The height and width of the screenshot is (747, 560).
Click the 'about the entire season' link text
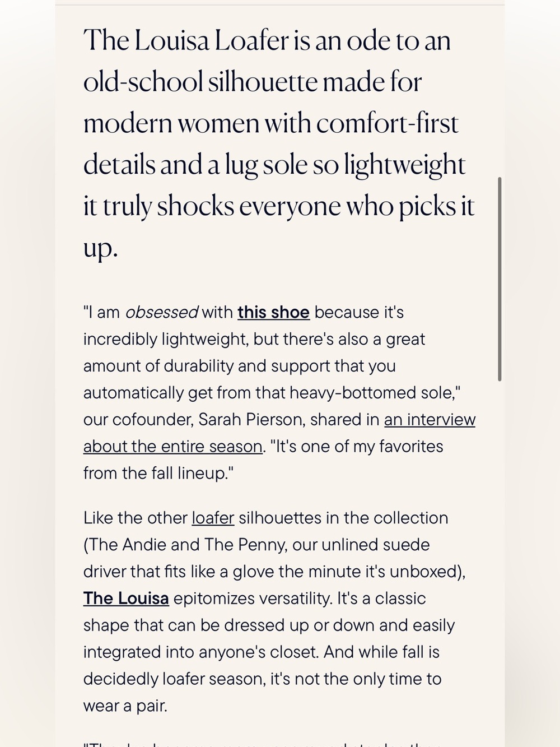[x=172, y=447]
